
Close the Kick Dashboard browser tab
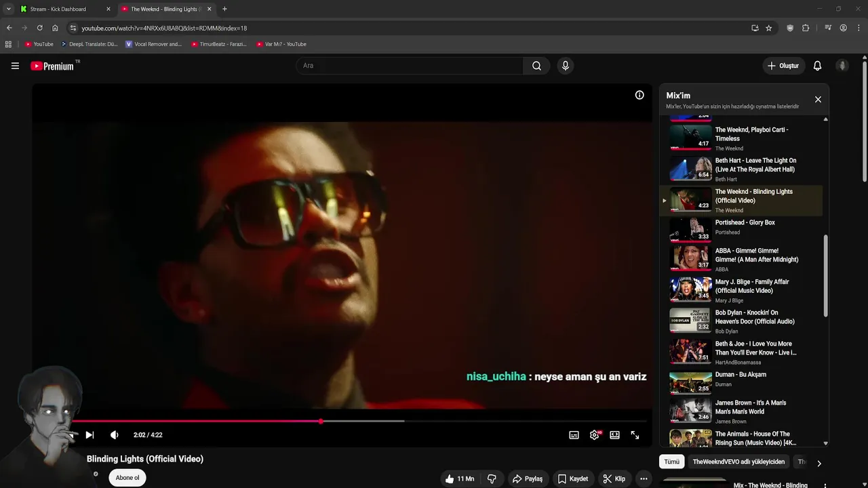pos(108,9)
